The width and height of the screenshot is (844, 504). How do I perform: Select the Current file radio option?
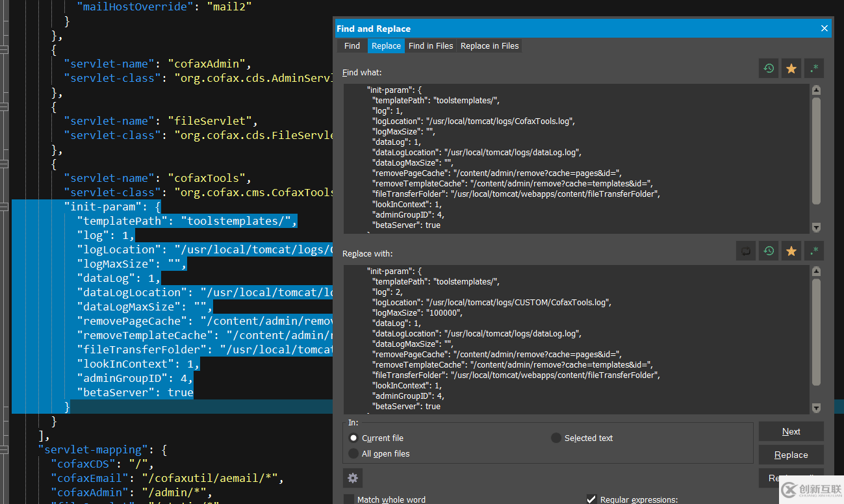click(353, 438)
